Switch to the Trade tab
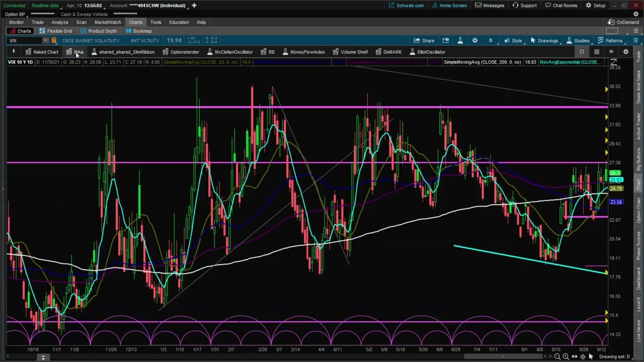The height and width of the screenshot is (362, 644). click(x=37, y=22)
